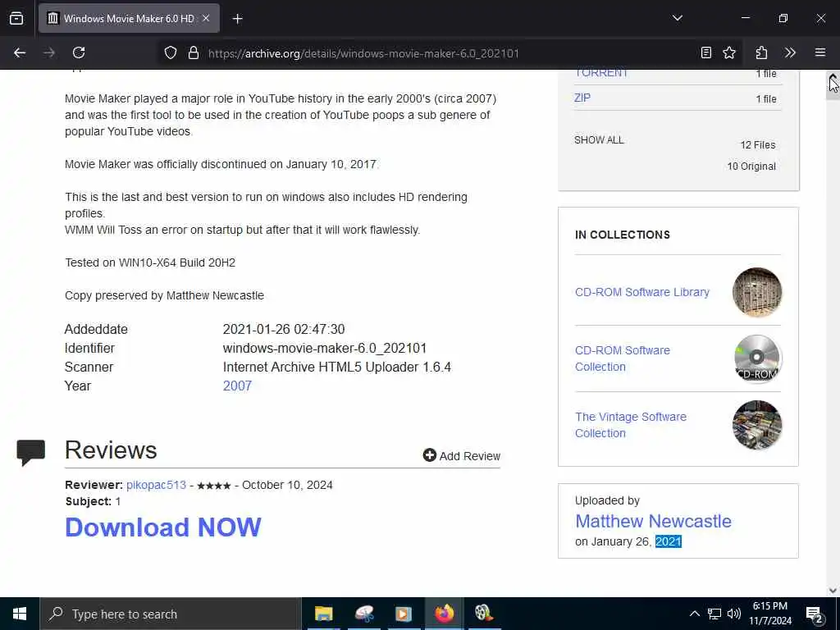Open the media player taskbar icon
This screenshot has width=840, height=630.
[x=404, y=614]
